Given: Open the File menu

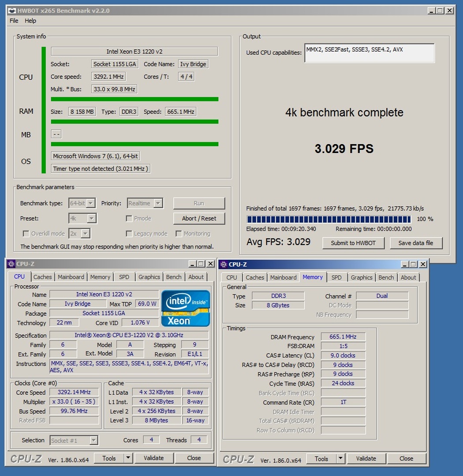Looking at the screenshot, I should click(14, 21).
